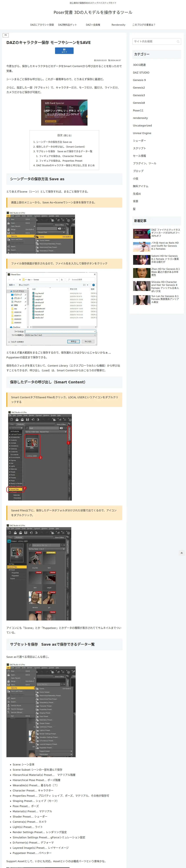Open the Genesis3 category

click(139, 95)
